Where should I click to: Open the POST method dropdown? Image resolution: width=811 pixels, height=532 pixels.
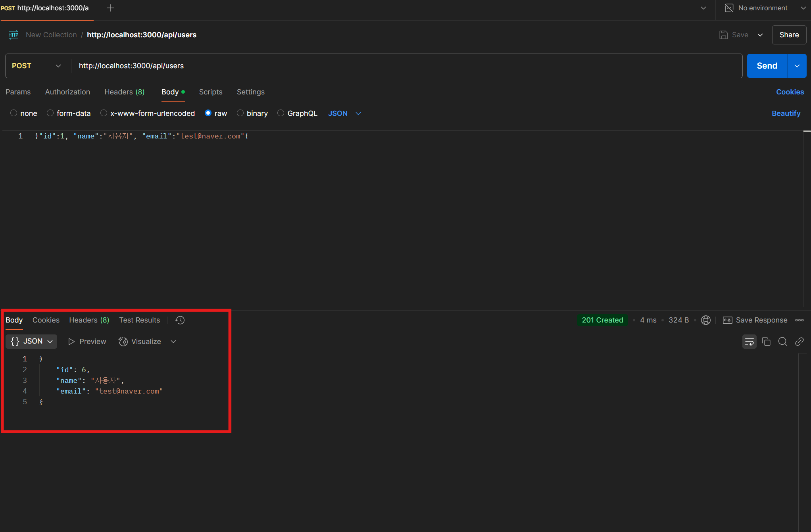point(37,66)
